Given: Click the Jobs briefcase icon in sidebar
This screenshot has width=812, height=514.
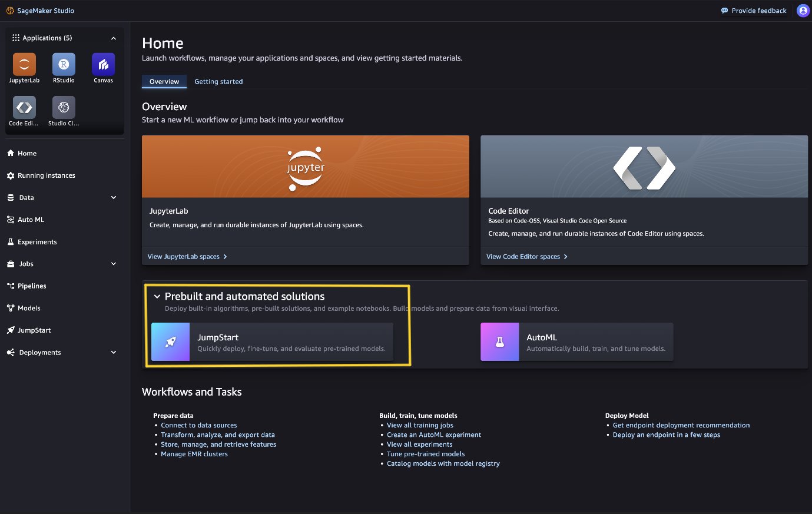Looking at the screenshot, I should [x=11, y=264].
